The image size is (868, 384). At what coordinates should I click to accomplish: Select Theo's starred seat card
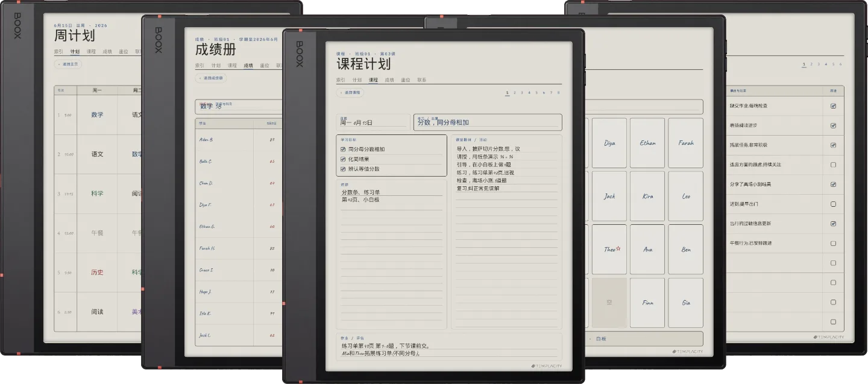pyautogui.click(x=609, y=250)
